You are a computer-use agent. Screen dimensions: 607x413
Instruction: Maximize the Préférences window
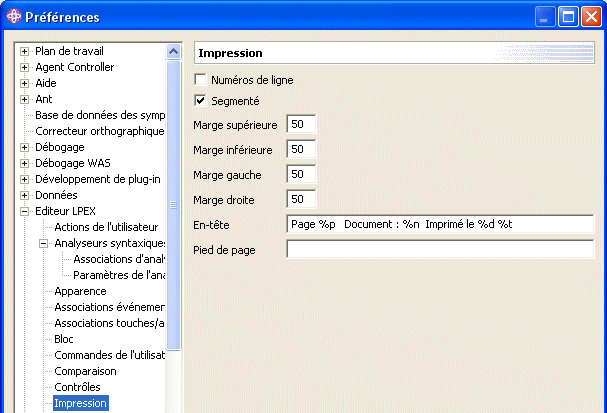568,17
